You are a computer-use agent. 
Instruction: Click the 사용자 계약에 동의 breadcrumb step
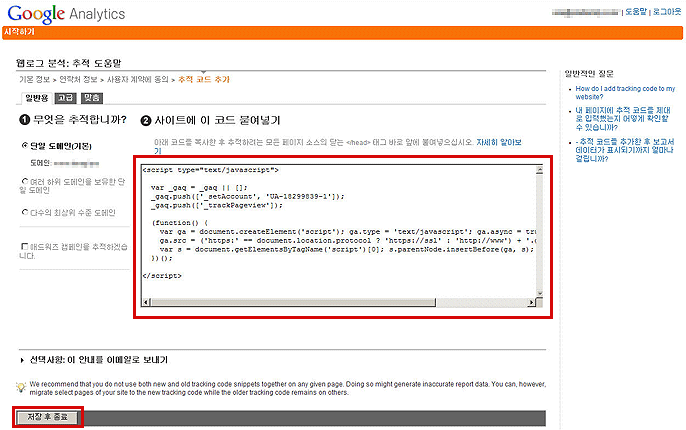(137, 80)
